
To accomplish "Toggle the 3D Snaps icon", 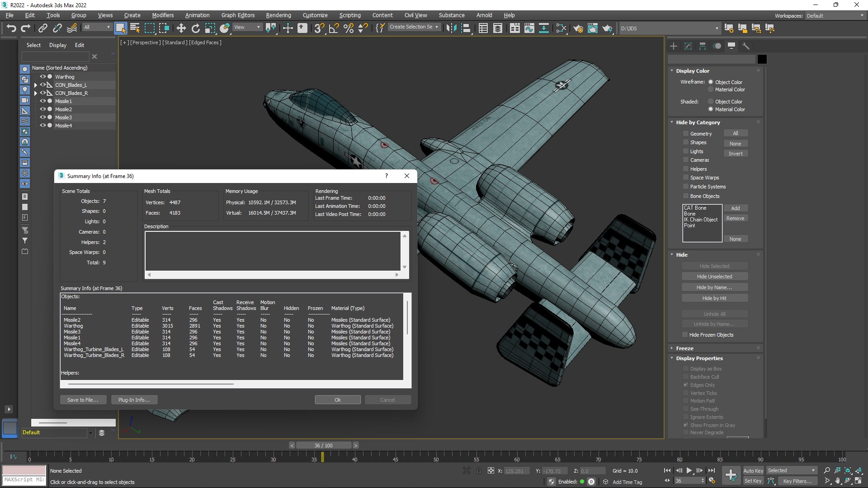I will click(319, 28).
